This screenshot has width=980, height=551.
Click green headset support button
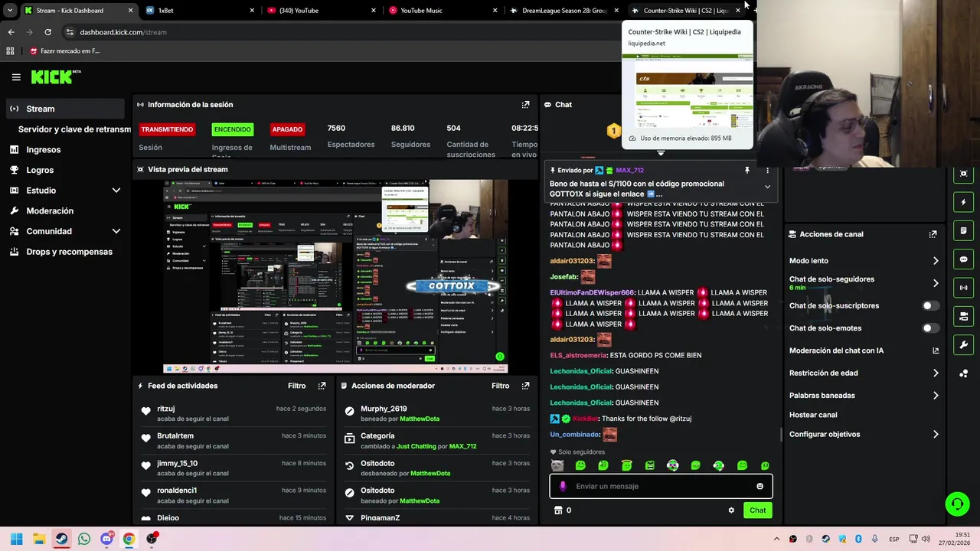pyautogui.click(x=957, y=504)
